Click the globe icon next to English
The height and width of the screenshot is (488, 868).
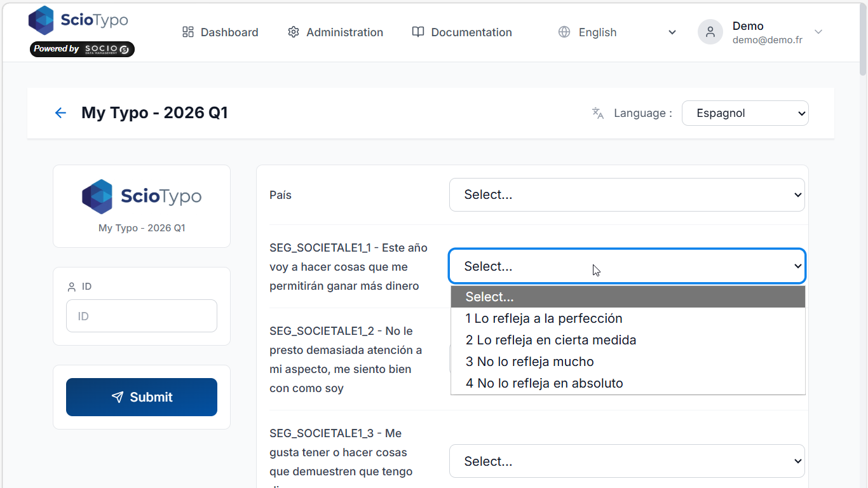[564, 32]
